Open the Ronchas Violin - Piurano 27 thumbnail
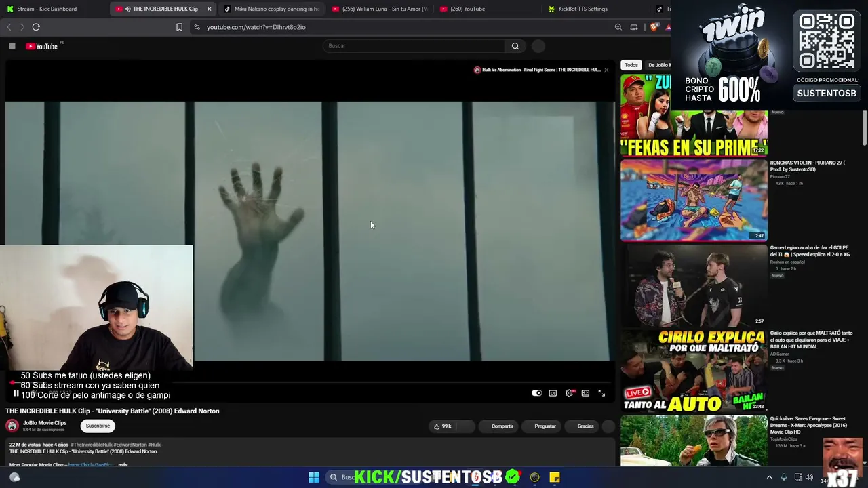Image resolution: width=868 pixels, height=488 pixels. 694,200
